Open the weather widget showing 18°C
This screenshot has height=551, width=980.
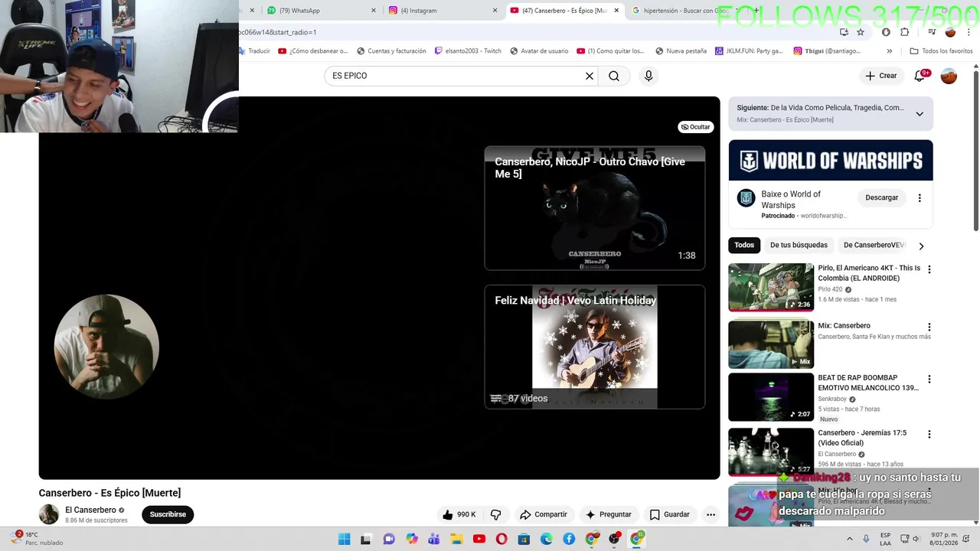pyautogui.click(x=37, y=539)
